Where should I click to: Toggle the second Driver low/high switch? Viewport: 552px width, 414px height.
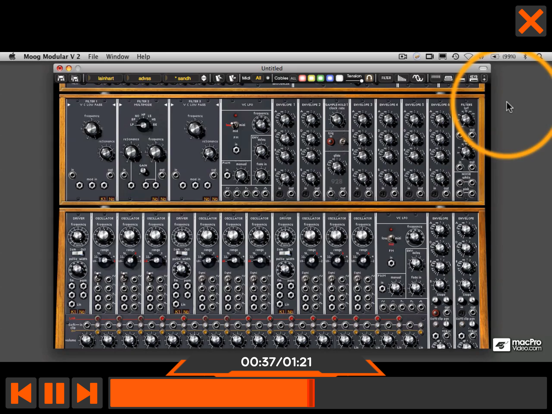tap(182, 253)
